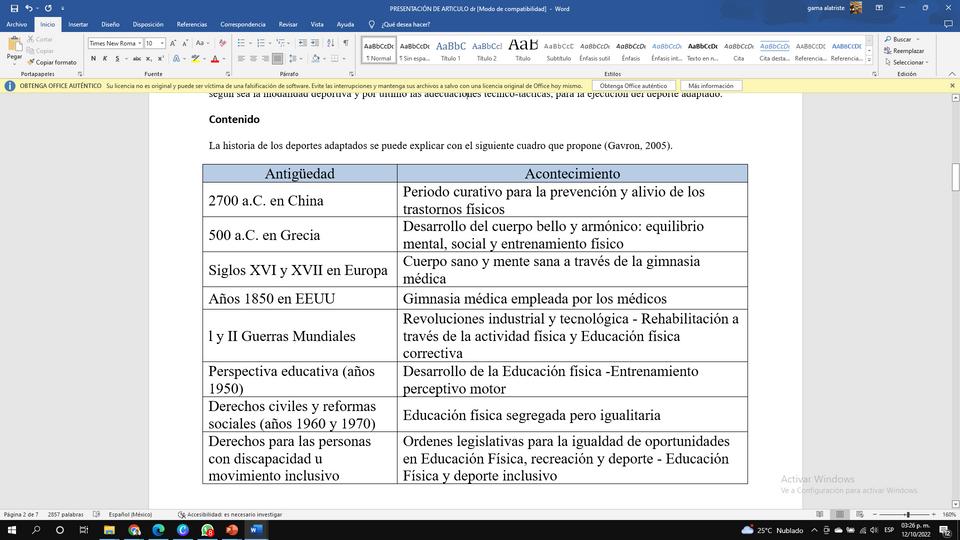This screenshot has height=540, width=960.
Task: Click Copiar formato painter
Action: pyautogui.click(x=52, y=62)
